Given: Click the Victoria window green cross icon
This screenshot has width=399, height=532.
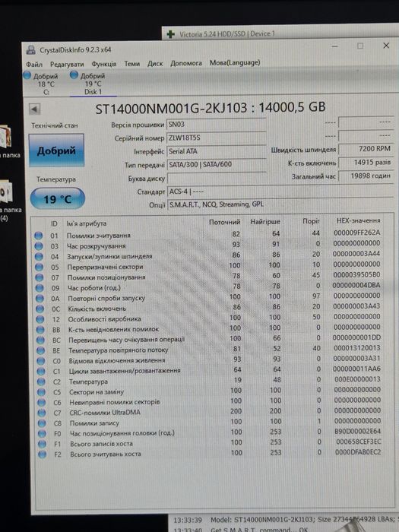Looking at the screenshot, I should click(x=171, y=34).
